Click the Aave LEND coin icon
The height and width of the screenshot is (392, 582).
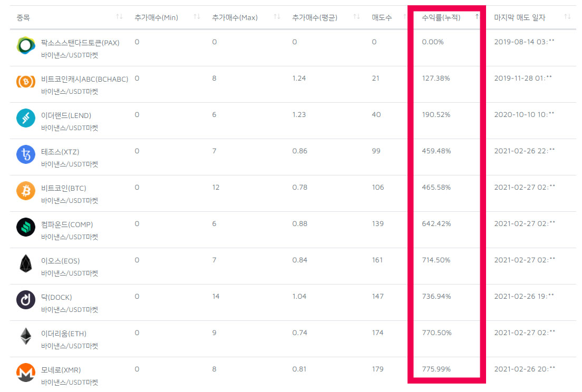pos(26,119)
